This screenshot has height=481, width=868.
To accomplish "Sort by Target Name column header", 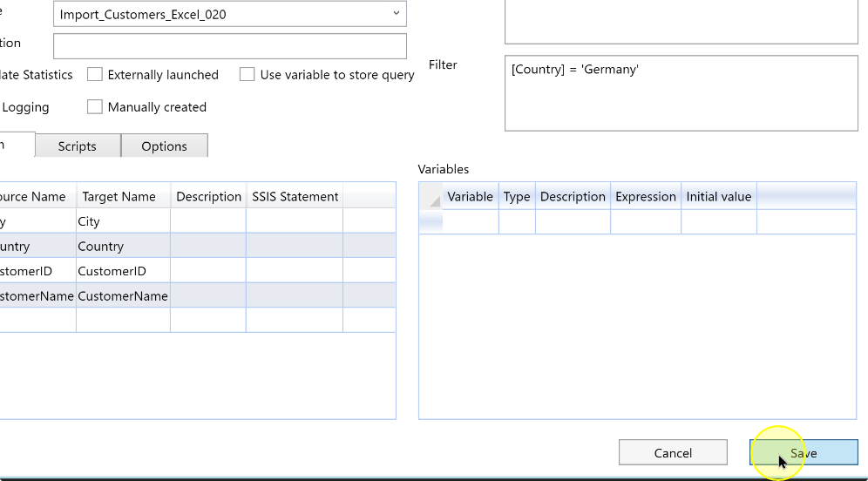I will point(124,197).
